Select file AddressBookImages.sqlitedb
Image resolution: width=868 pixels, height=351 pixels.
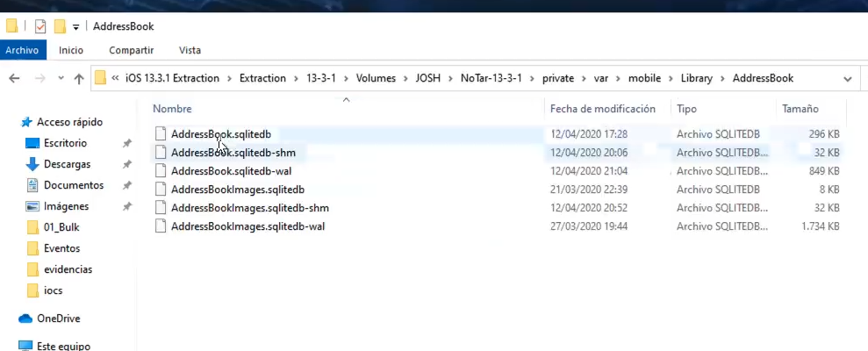(x=238, y=190)
